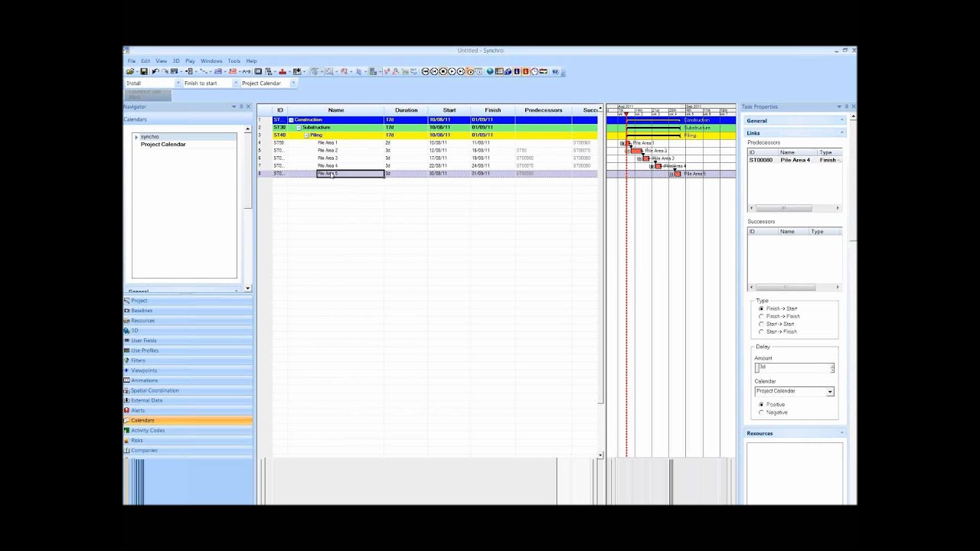Open the Play menu
Image resolution: width=980 pixels, height=551 pixels.
(x=190, y=61)
